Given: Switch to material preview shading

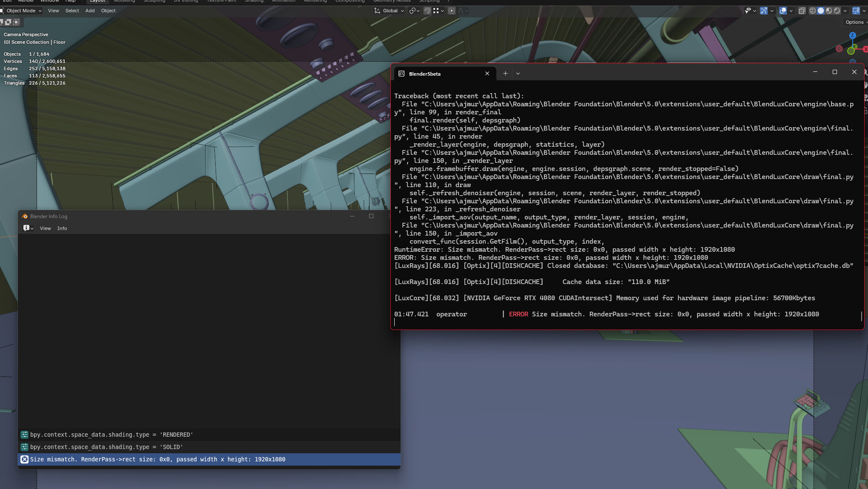Looking at the screenshot, I should (829, 11).
